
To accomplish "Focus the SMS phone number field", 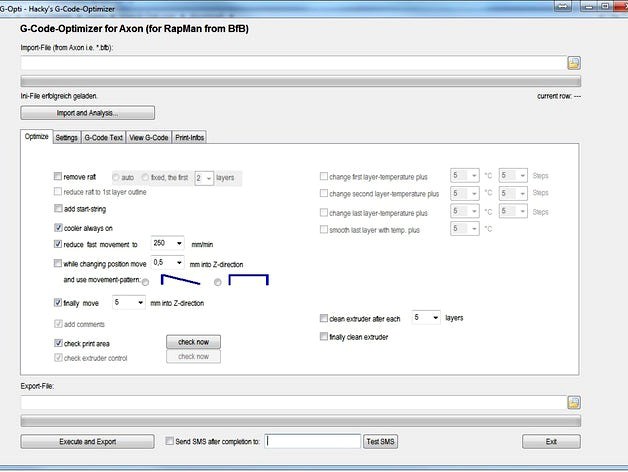I will [312, 441].
